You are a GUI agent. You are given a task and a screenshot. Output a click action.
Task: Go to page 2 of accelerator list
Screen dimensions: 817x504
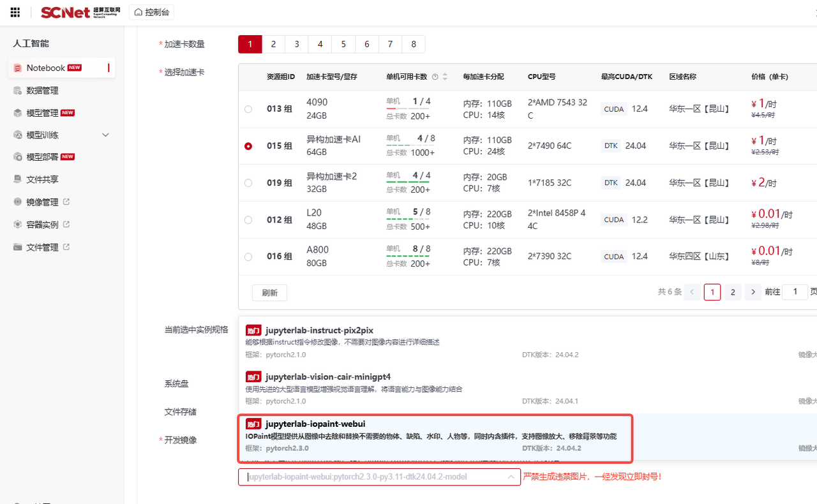point(733,292)
